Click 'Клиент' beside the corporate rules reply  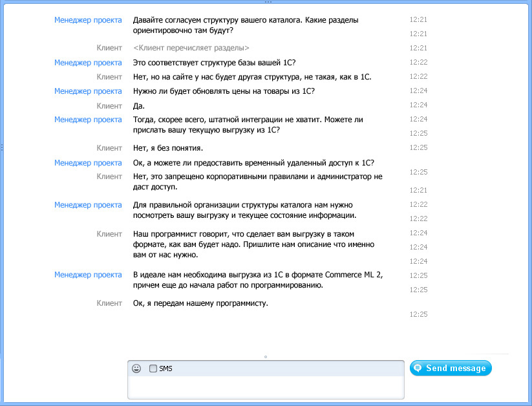pos(109,176)
